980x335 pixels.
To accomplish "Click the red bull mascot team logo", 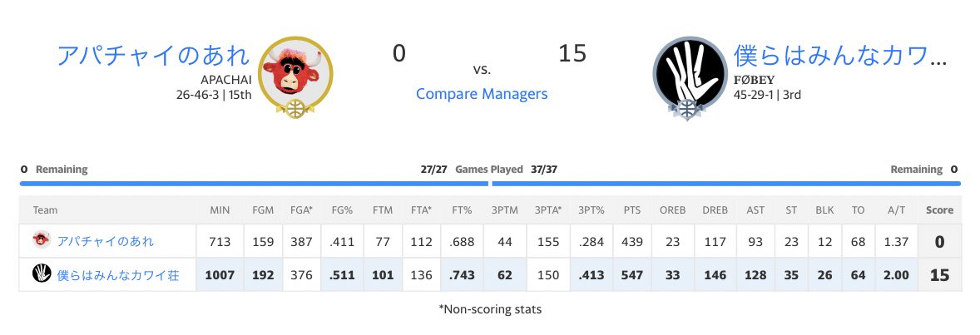I will point(295,73).
